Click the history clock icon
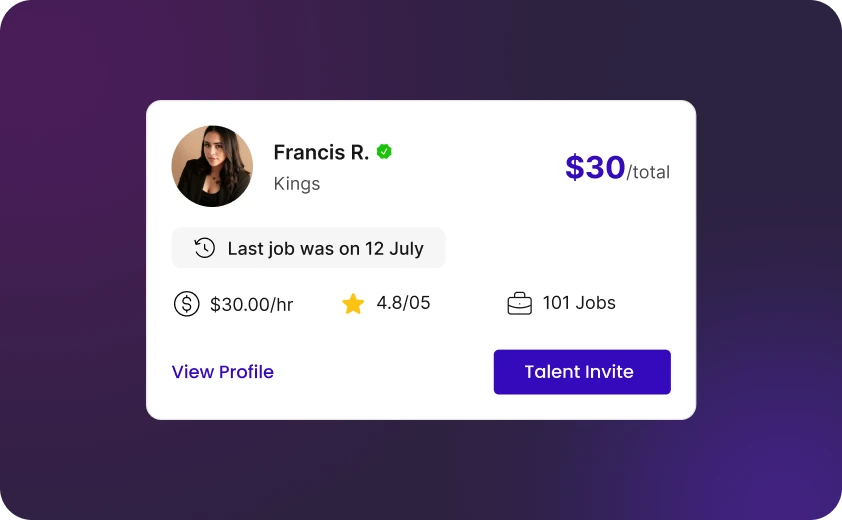Image resolution: width=842 pixels, height=520 pixels. (204, 248)
